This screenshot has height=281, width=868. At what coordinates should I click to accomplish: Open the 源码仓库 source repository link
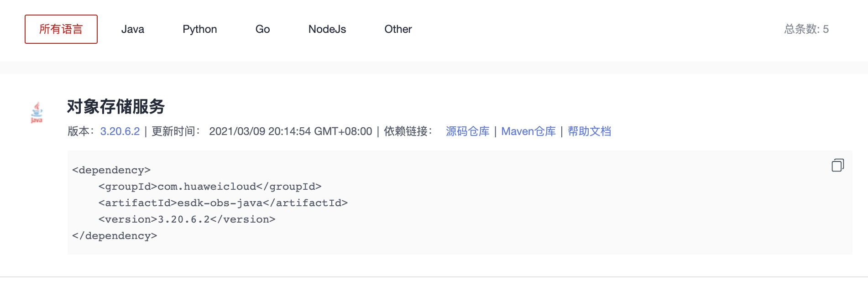(x=466, y=131)
